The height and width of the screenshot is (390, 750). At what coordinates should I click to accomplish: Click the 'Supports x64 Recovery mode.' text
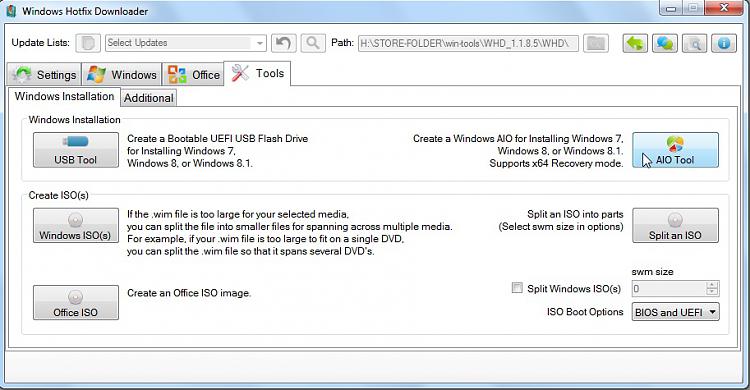[x=556, y=164]
